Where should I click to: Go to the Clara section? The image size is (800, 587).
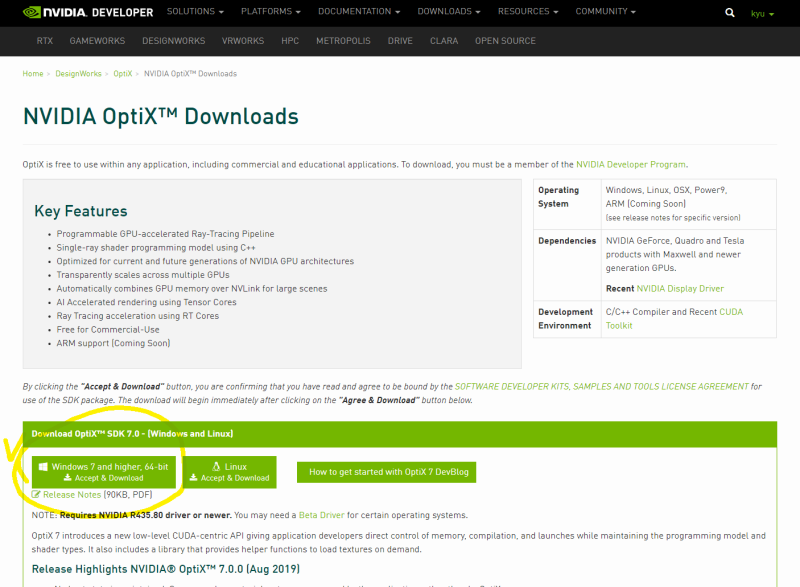coord(444,41)
